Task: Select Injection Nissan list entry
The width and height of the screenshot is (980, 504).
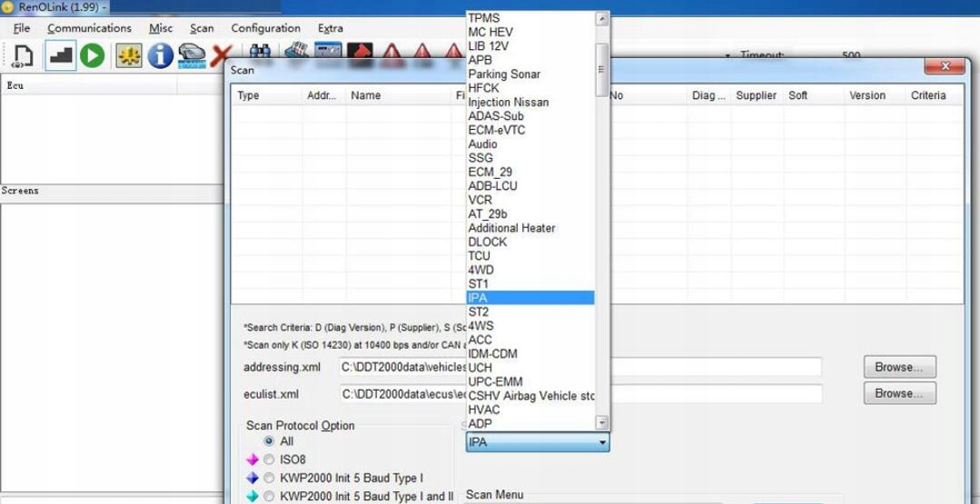Action: pyautogui.click(x=530, y=102)
